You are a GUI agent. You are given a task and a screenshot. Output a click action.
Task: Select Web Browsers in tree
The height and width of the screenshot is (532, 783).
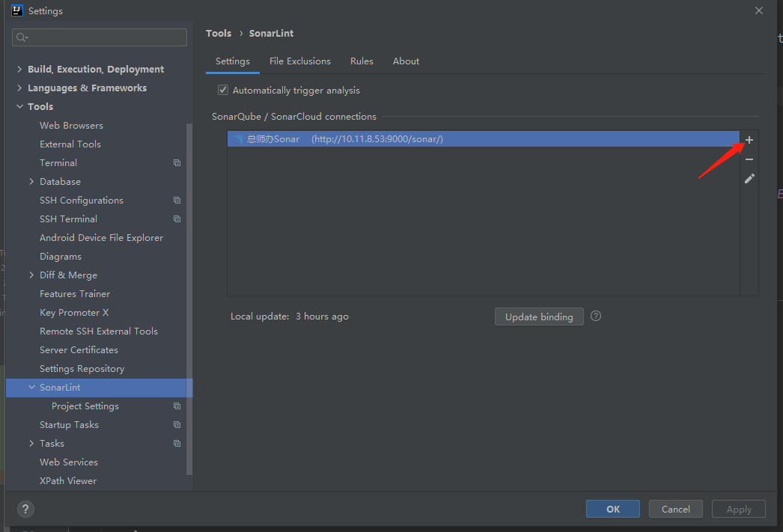point(71,125)
